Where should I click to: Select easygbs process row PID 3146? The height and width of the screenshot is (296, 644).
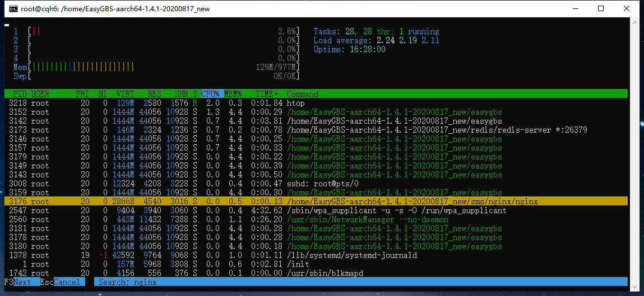tap(316, 139)
